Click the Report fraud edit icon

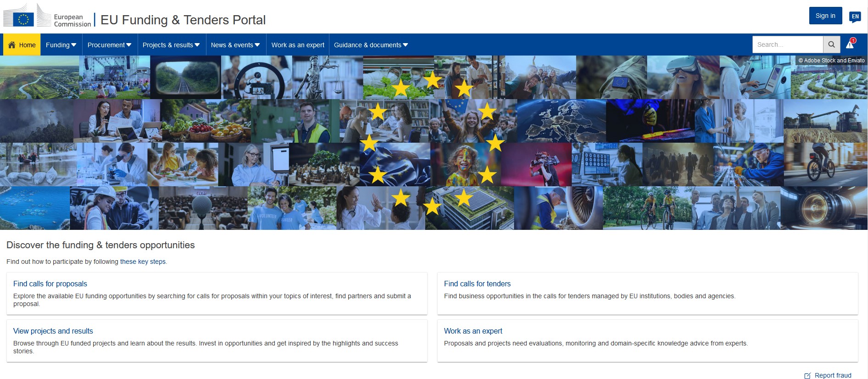pos(807,376)
